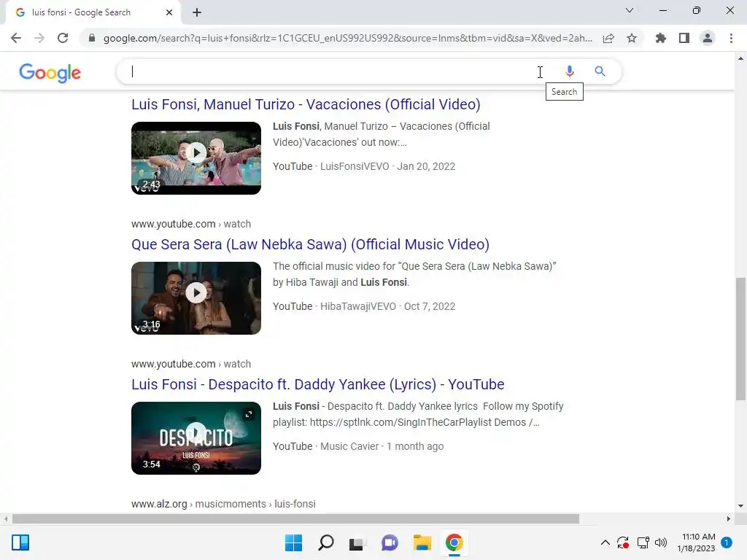
Task: Open Chrome three-dot menu
Action: click(x=731, y=38)
